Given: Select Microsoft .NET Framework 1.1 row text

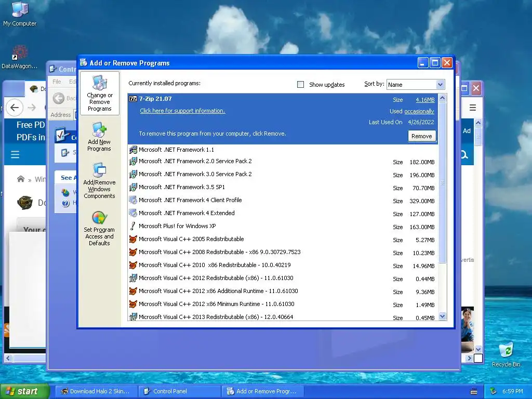Looking at the screenshot, I should [x=177, y=150].
